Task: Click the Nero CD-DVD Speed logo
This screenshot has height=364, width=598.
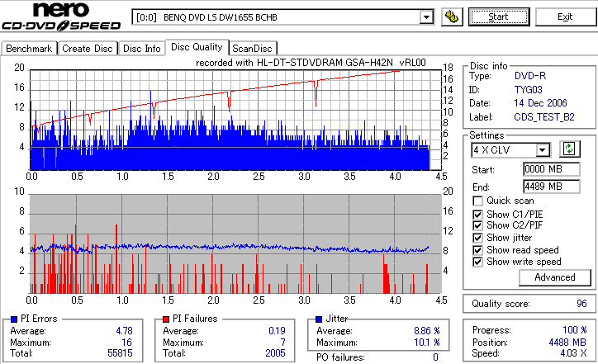Action: [61, 16]
